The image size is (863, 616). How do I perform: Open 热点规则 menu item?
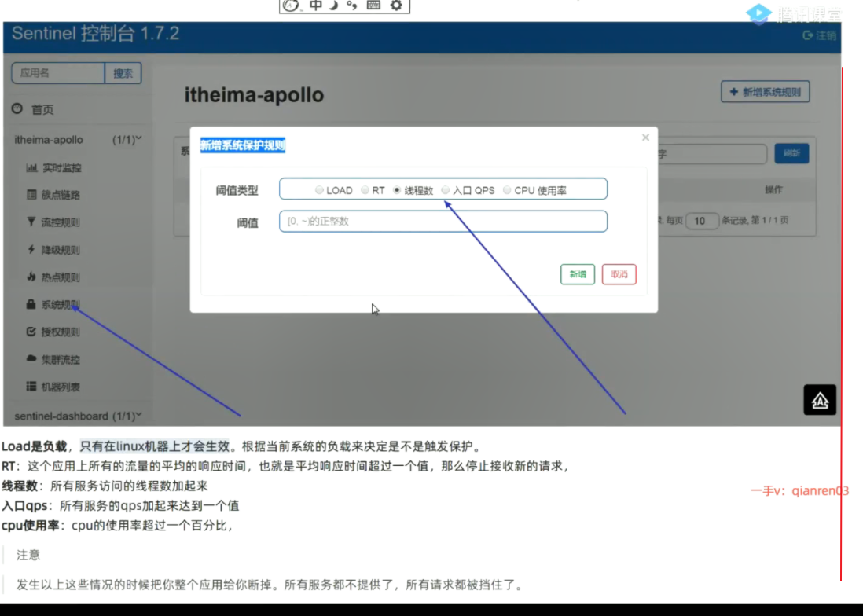coord(61,277)
